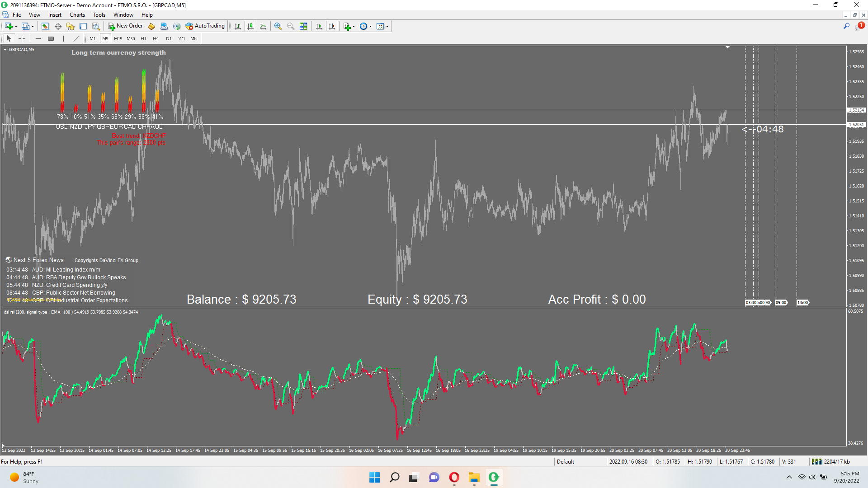Viewport: 868px width, 488px height.
Task: Open the Charts menu
Action: 77,15
